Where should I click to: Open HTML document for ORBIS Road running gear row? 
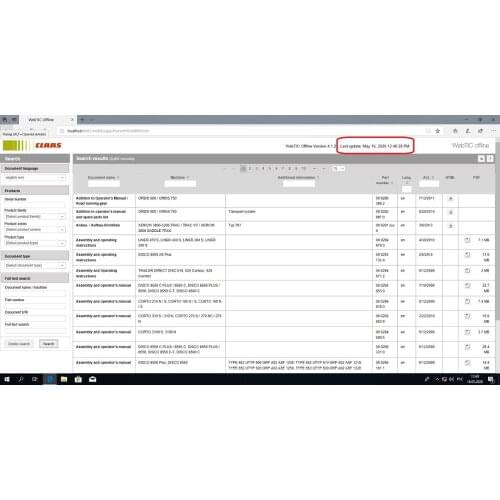pos(451,199)
